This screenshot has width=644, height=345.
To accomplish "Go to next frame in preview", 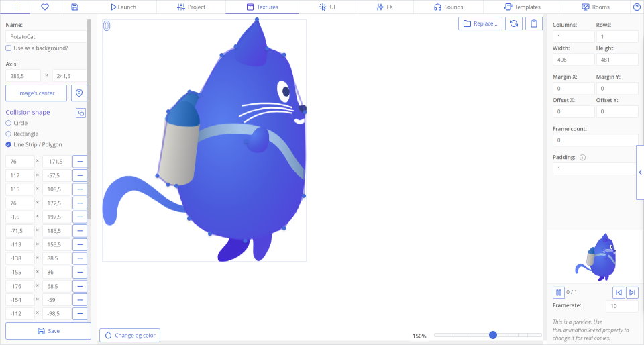I will [x=632, y=293].
